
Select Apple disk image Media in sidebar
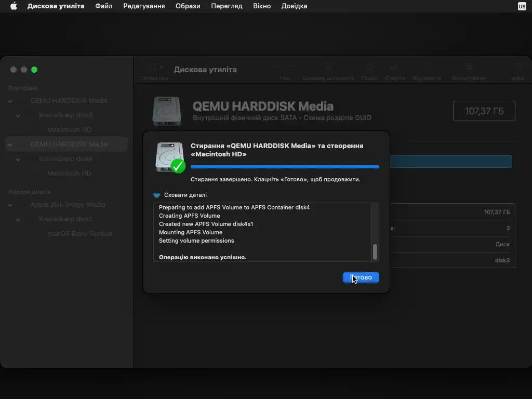pyautogui.click(x=68, y=204)
